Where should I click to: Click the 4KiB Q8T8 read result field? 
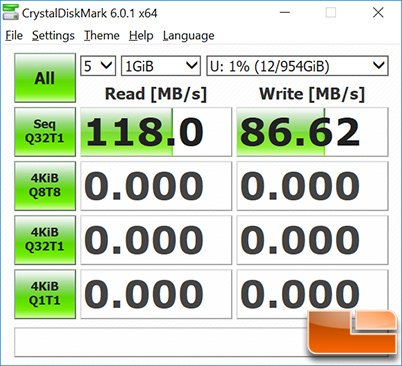[x=156, y=186]
